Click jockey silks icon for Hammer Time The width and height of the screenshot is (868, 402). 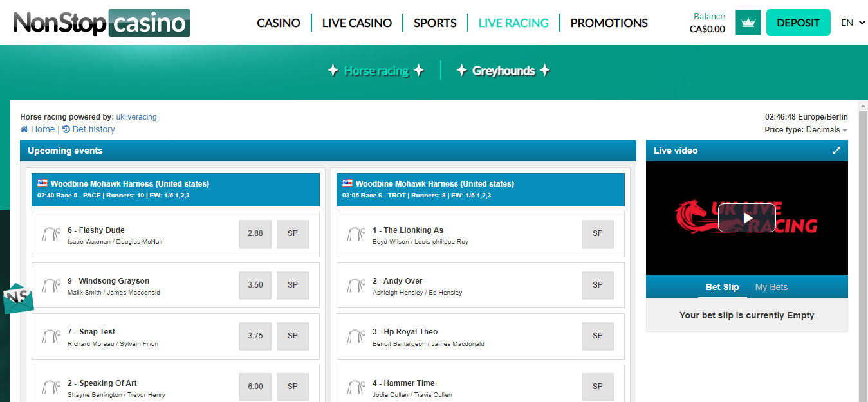point(356,388)
